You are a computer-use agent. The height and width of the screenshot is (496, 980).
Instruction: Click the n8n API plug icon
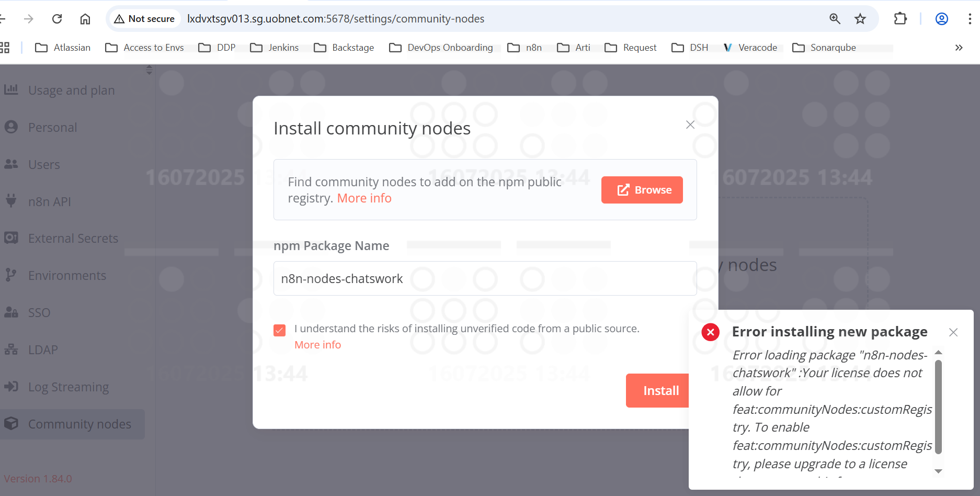pos(11,201)
